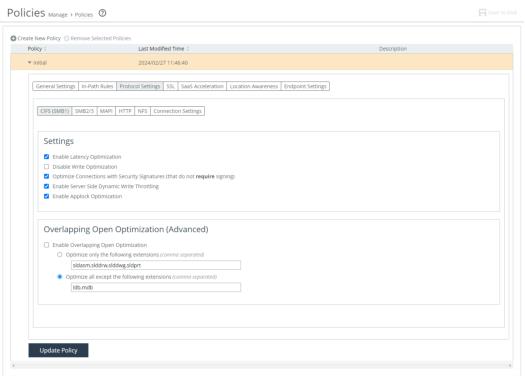
Task: Open the SSL tab
Action: [170, 86]
